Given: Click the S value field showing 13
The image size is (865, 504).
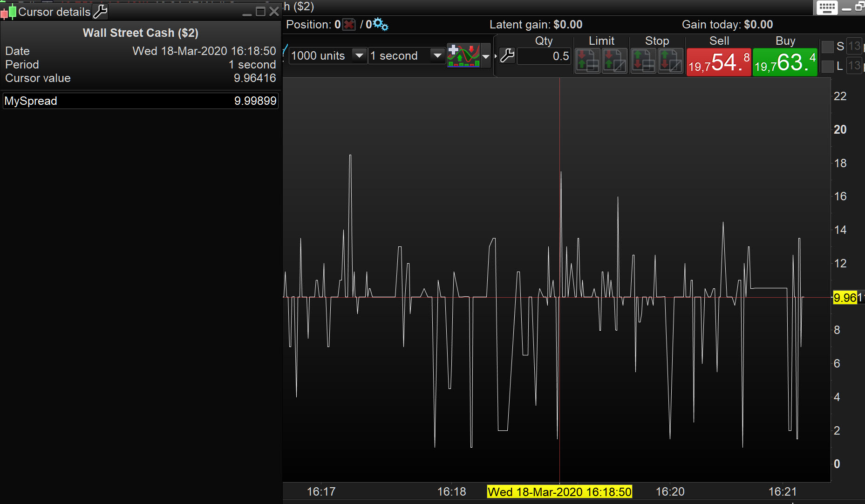Looking at the screenshot, I should click(854, 46).
